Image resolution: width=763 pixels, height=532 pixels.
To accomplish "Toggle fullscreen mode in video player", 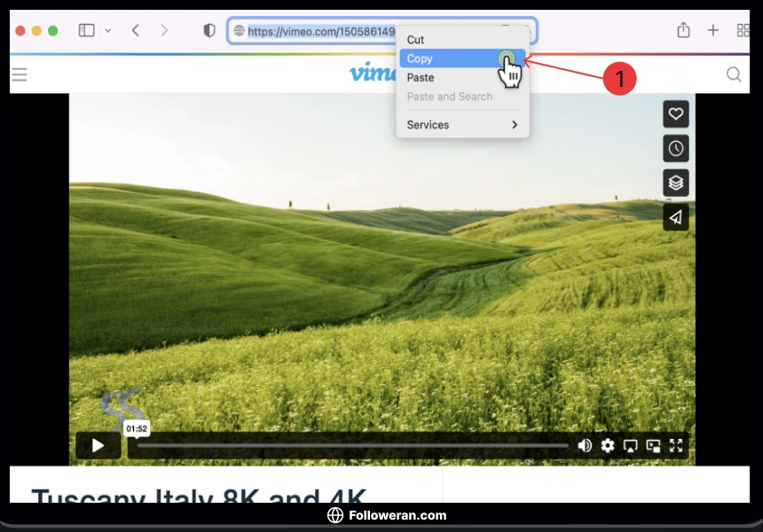I will click(676, 446).
